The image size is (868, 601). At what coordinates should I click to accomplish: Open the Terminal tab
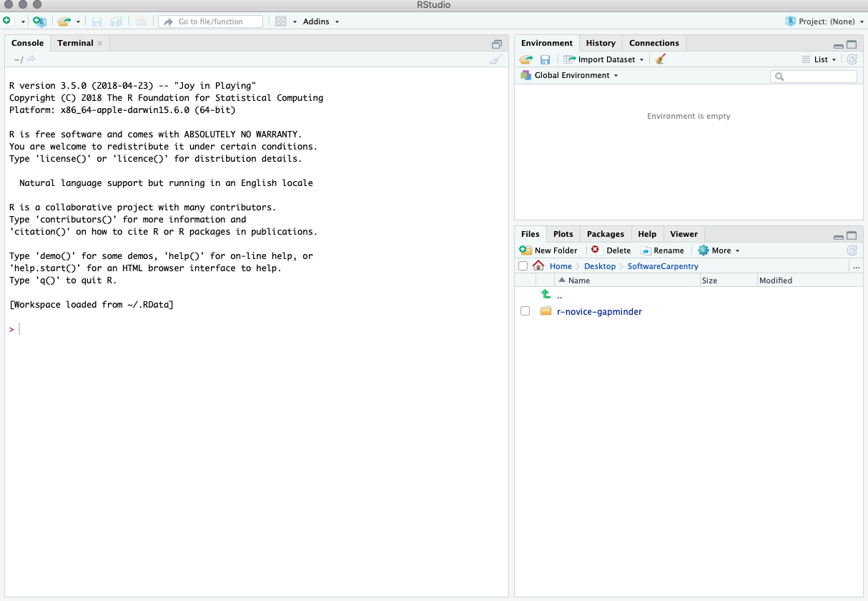(x=75, y=43)
